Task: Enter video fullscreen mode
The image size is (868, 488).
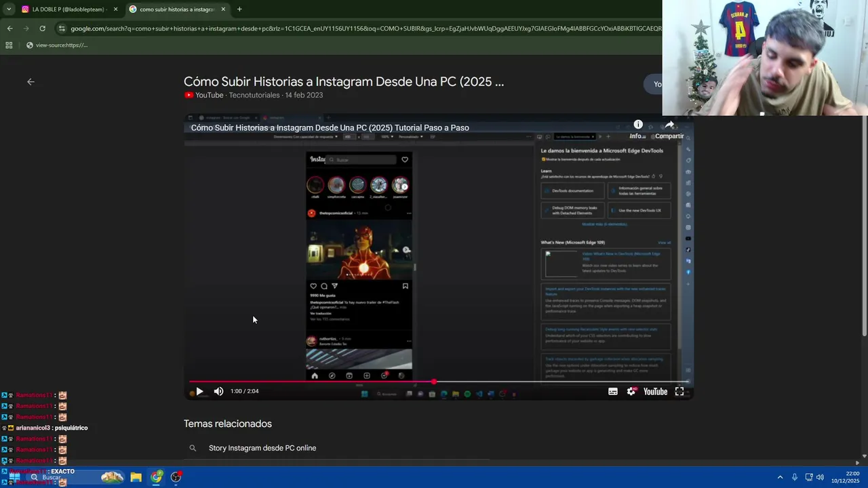Action: click(679, 391)
